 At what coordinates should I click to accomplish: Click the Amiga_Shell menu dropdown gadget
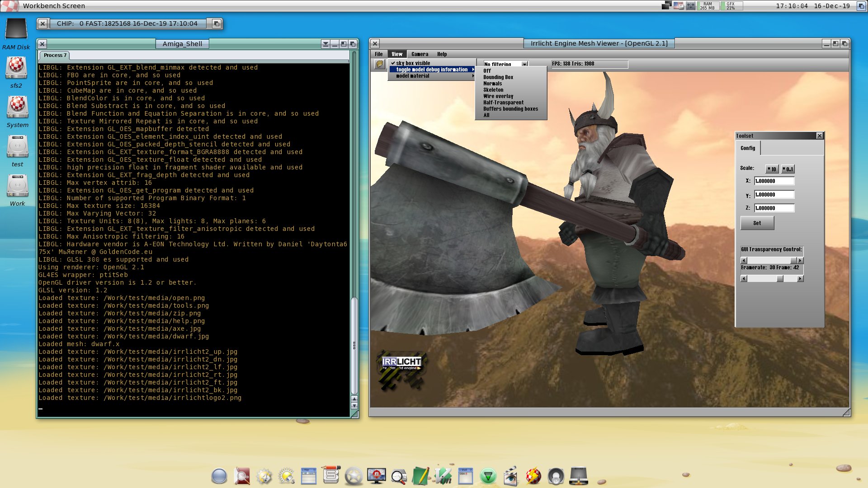point(325,44)
